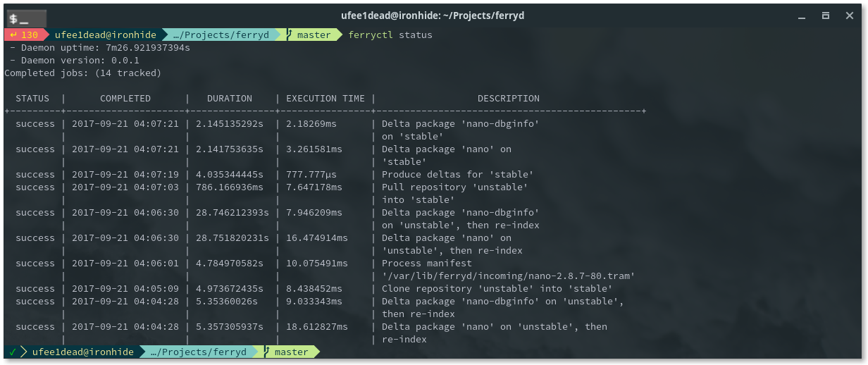Click the DESCRIPTION column header
This screenshot has height=365, width=868.
pos(509,98)
